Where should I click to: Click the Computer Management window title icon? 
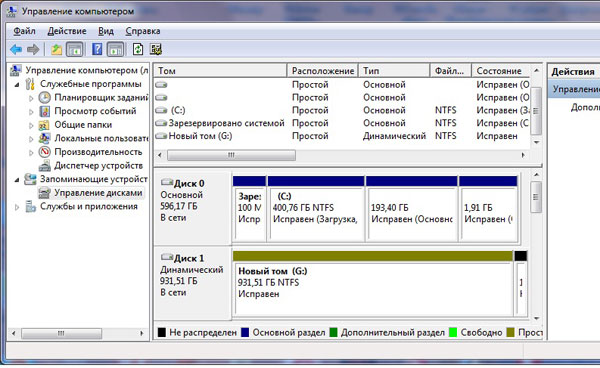11,11
